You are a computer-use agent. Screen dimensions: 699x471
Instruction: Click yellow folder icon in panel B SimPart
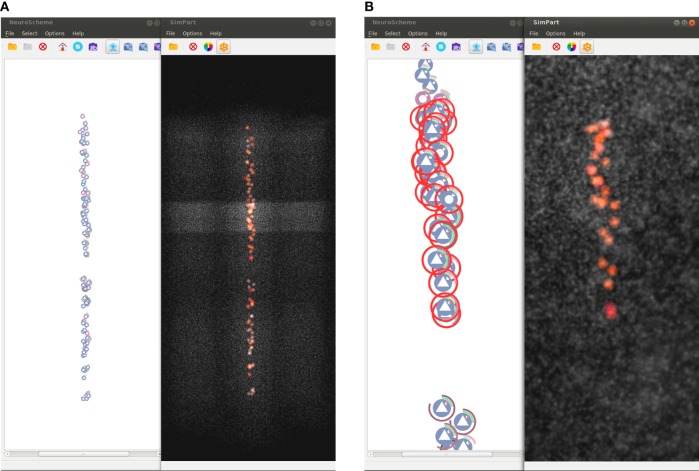[x=537, y=46]
